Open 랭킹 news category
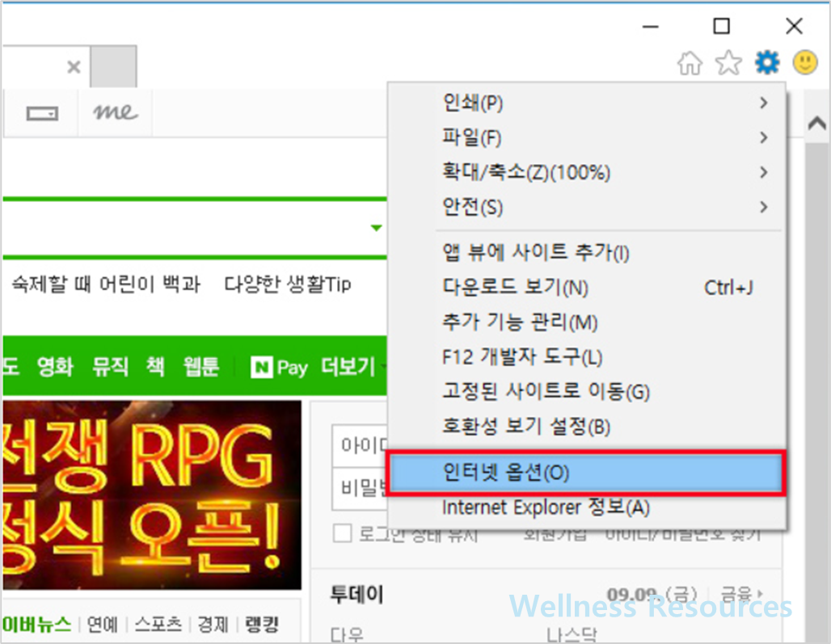 [262, 625]
